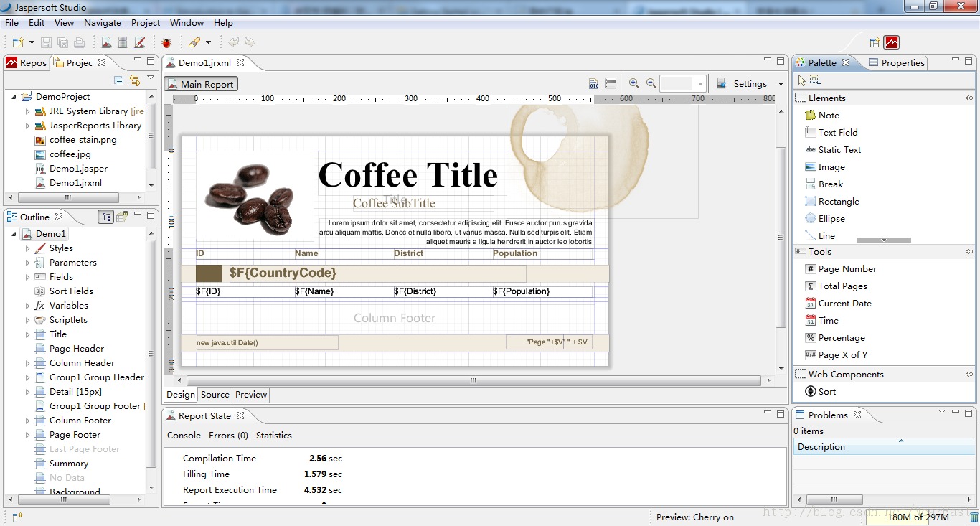The width and height of the screenshot is (980, 526).
Task: Click the Palette horizontal scrollbar
Action: click(884, 239)
